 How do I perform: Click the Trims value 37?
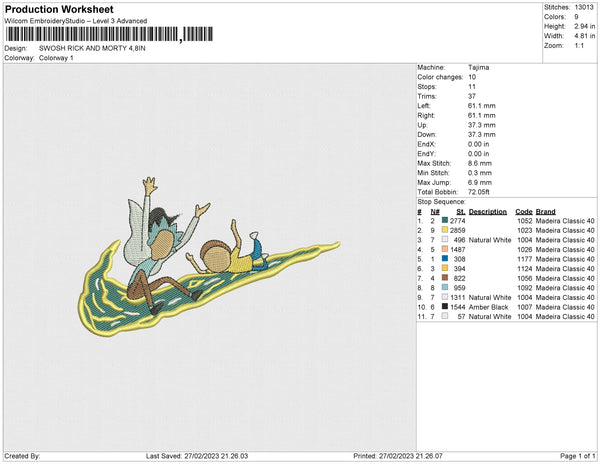pos(472,96)
